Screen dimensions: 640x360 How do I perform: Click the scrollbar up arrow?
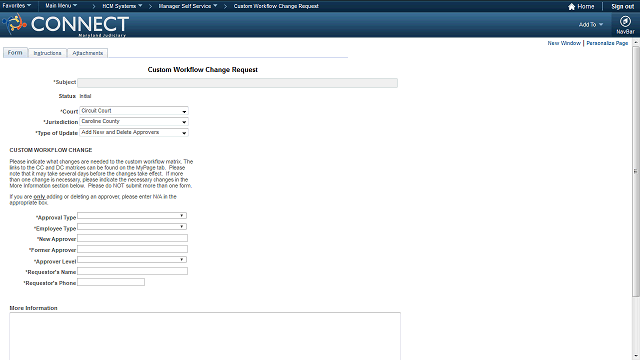tap(636, 42)
